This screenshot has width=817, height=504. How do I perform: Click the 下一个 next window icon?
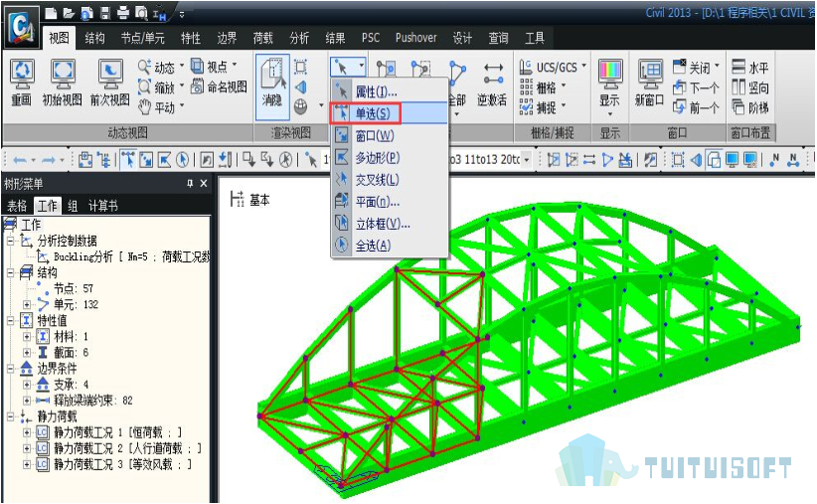click(679, 87)
